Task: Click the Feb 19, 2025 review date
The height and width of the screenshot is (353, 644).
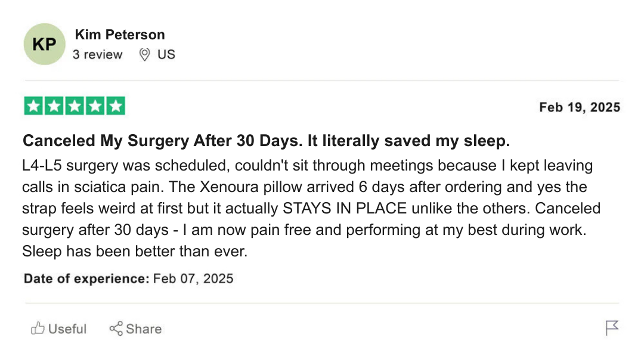Action: 579,107
